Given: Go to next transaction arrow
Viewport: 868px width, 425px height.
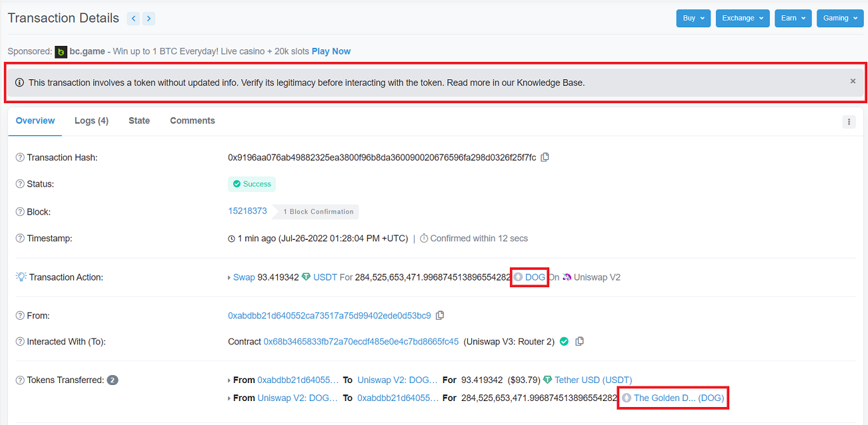Looking at the screenshot, I should click(149, 19).
